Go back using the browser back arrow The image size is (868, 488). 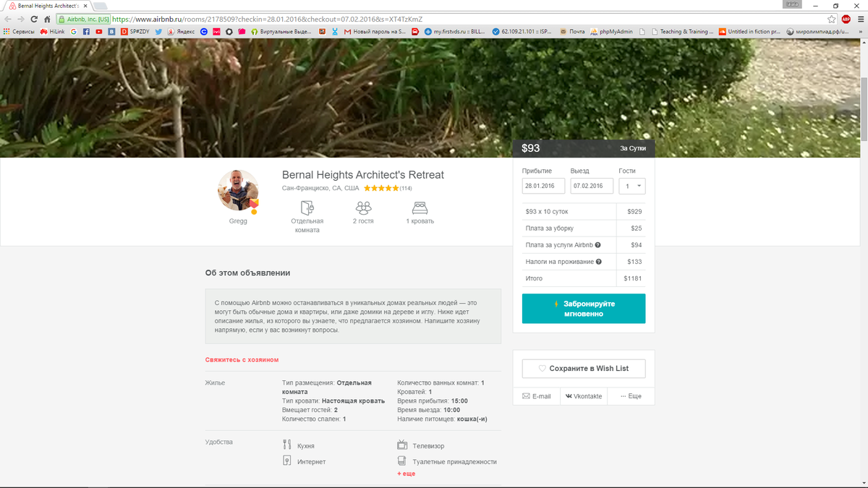7,19
